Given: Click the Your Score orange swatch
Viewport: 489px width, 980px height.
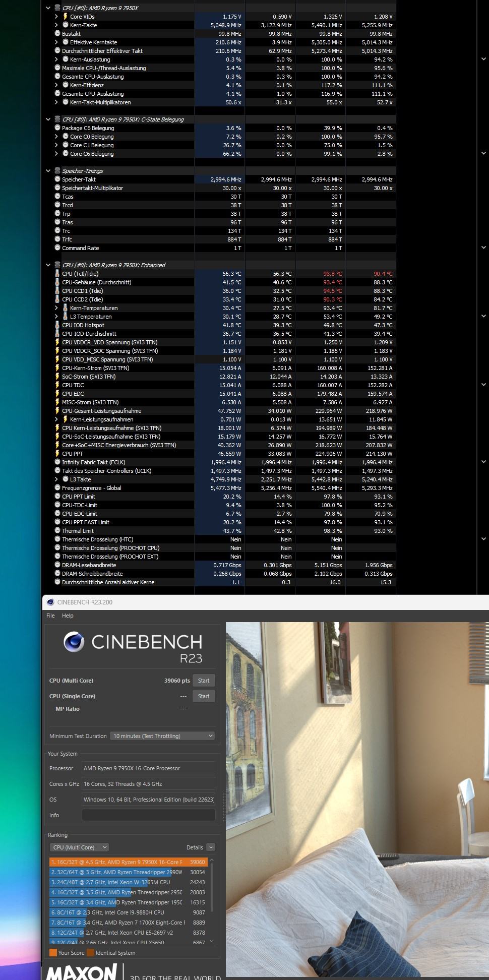Looking at the screenshot, I should click(53, 953).
